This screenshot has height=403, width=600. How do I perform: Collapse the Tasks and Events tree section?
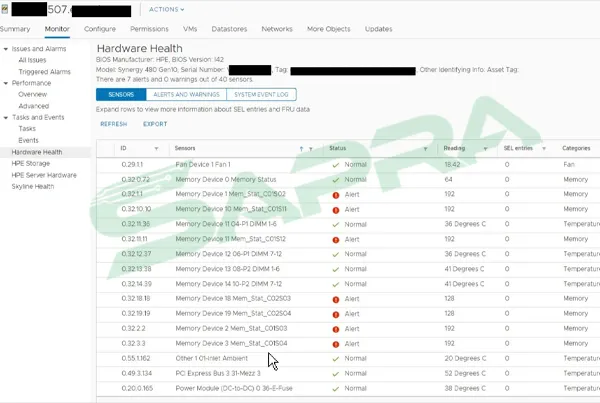click(x=6, y=117)
